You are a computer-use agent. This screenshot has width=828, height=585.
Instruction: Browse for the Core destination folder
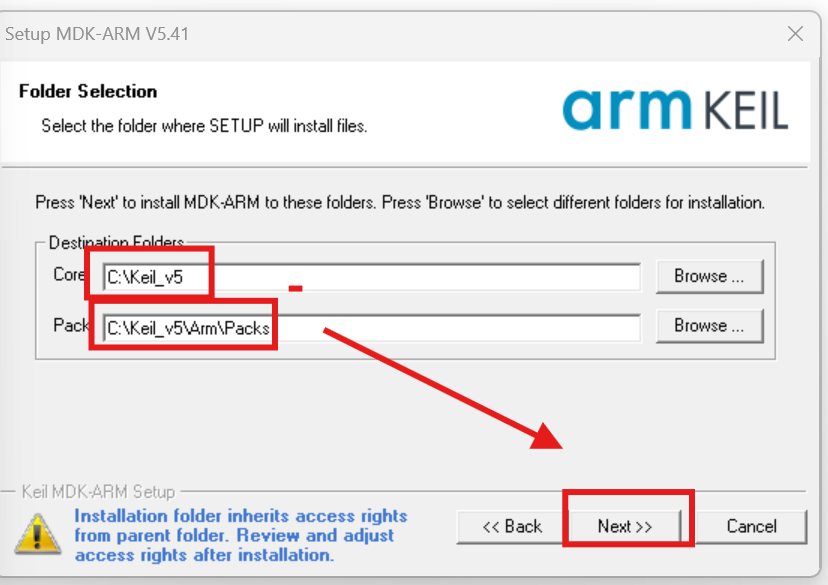coord(709,276)
